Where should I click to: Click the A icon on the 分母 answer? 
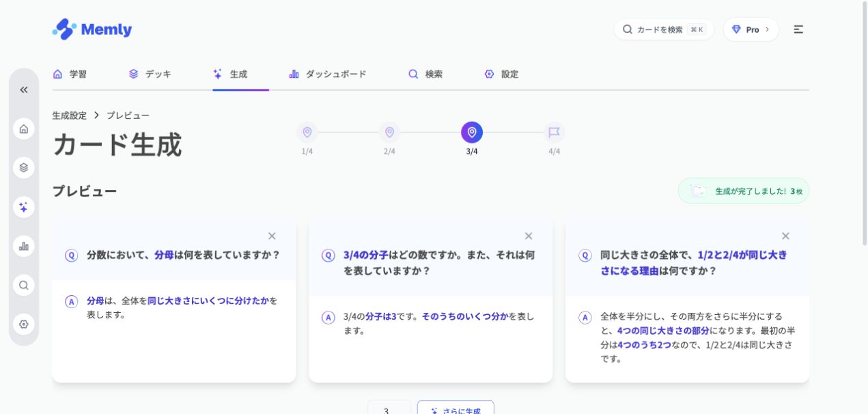tap(72, 301)
